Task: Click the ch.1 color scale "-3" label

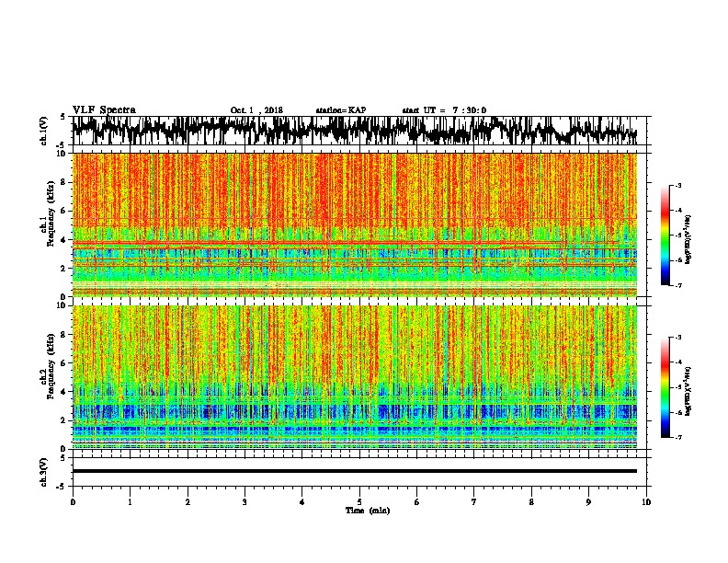Action: pos(677,186)
